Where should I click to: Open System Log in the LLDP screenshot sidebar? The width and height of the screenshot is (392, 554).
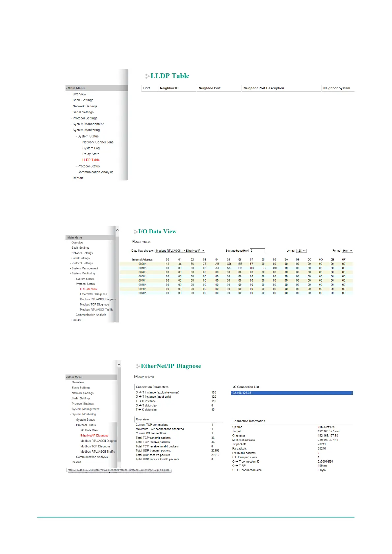pos(91,148)
